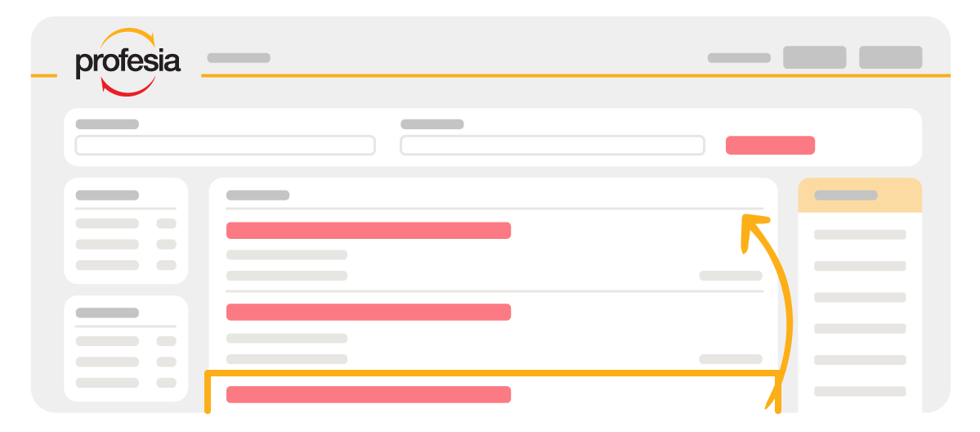Viewport: 980px width, 432px height.
Task: Click the Profesia logo
Action: pos(128,63)
